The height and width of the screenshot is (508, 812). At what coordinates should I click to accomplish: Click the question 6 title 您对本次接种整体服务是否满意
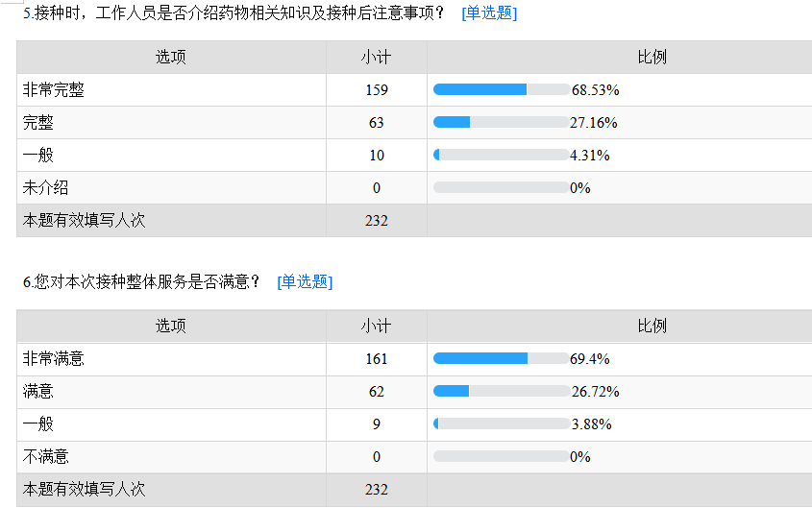tap(142, 281)
